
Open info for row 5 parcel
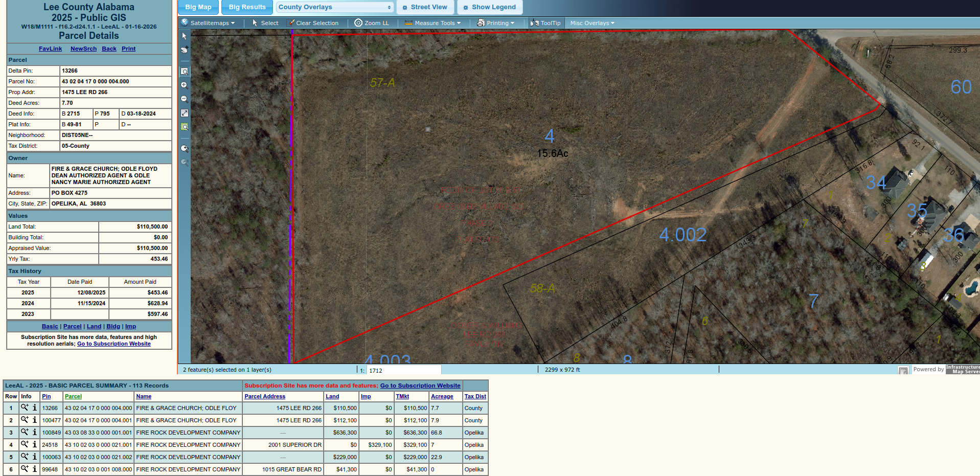(x=35, y=457)
